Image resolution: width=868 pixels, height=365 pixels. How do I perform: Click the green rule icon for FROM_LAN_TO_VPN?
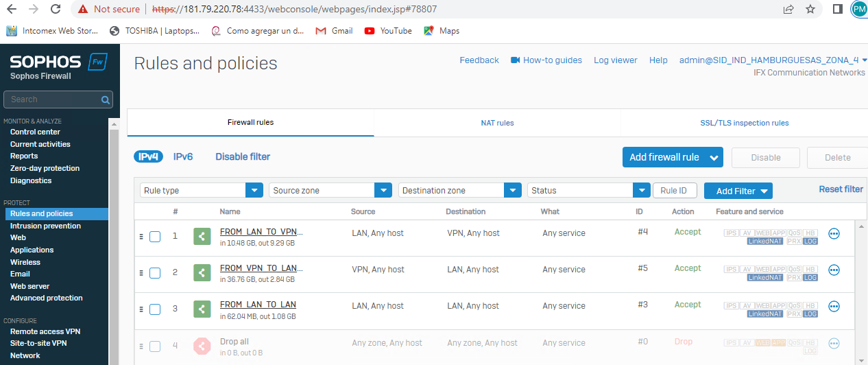click(x=202, y=236)
